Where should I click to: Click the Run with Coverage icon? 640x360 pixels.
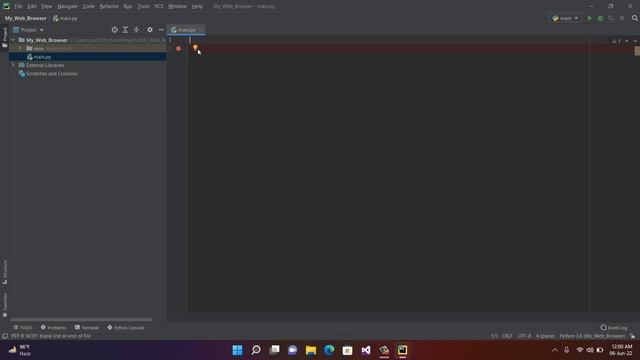611,18
